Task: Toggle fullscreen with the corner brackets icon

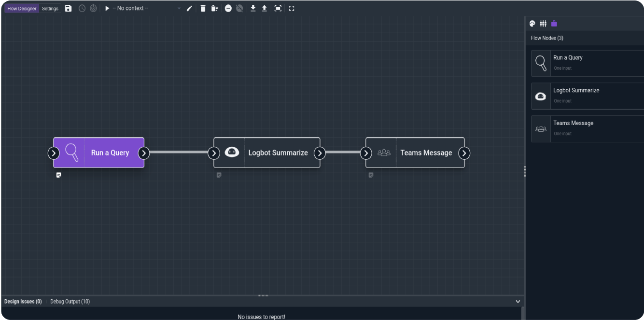Action: 292,8
